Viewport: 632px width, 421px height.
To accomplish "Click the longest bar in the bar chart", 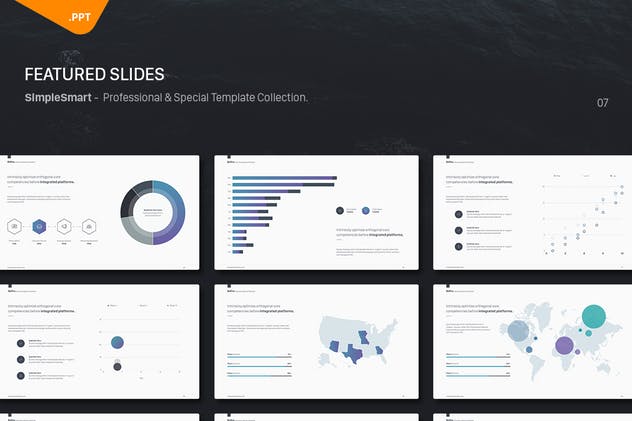I will (x=285, y=178).
